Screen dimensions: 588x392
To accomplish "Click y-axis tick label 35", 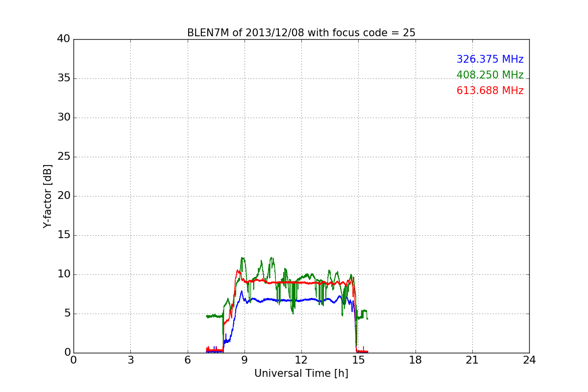I will pos(64,78).
